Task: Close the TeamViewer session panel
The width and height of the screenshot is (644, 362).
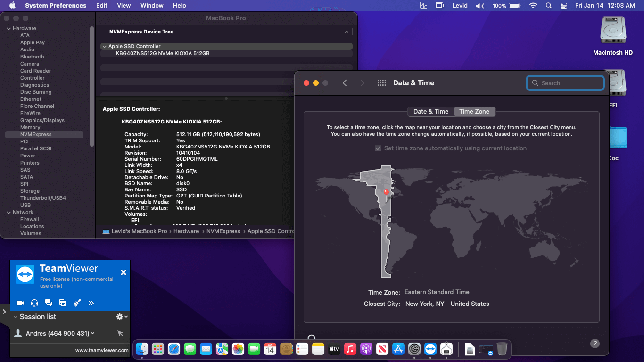Action: click(124, 272)
